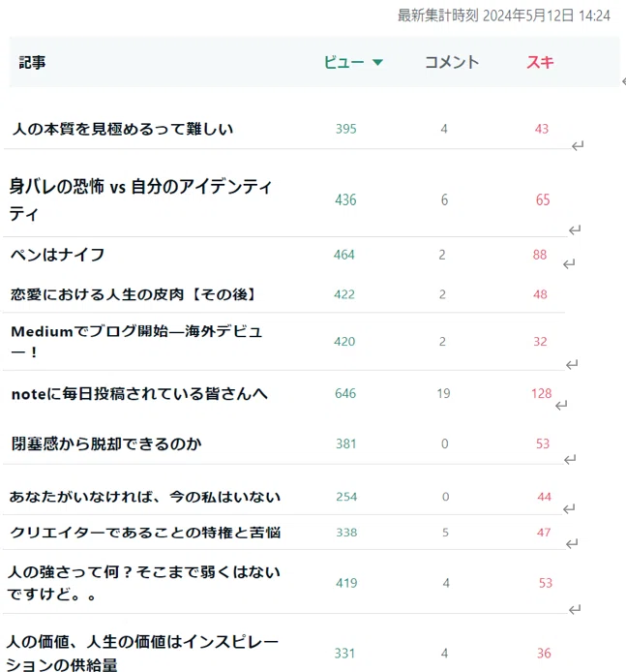Click the 記事 column header
Viewport: 626px width, 672px height.
click(x=32, y=63)
